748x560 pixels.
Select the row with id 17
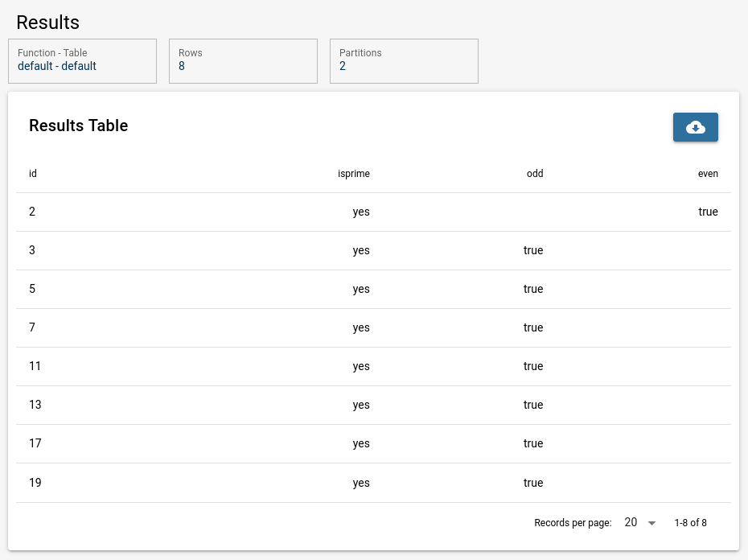(373, 444)
